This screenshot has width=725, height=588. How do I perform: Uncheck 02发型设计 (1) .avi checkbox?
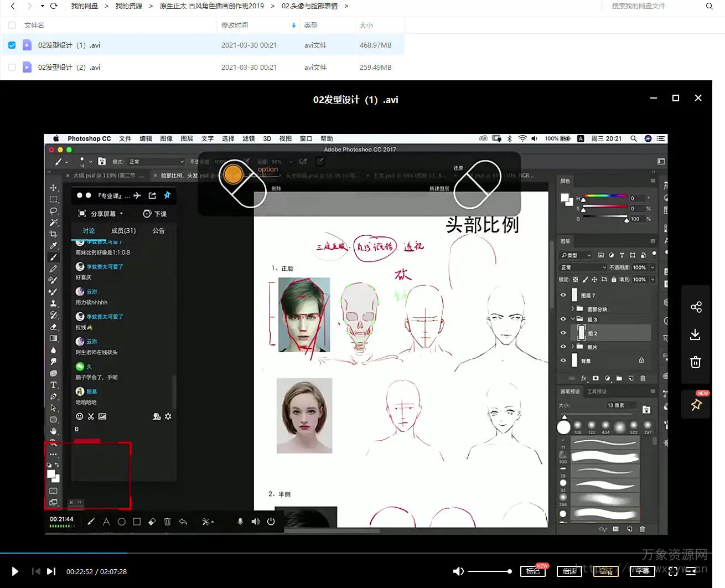coord(12,45)
